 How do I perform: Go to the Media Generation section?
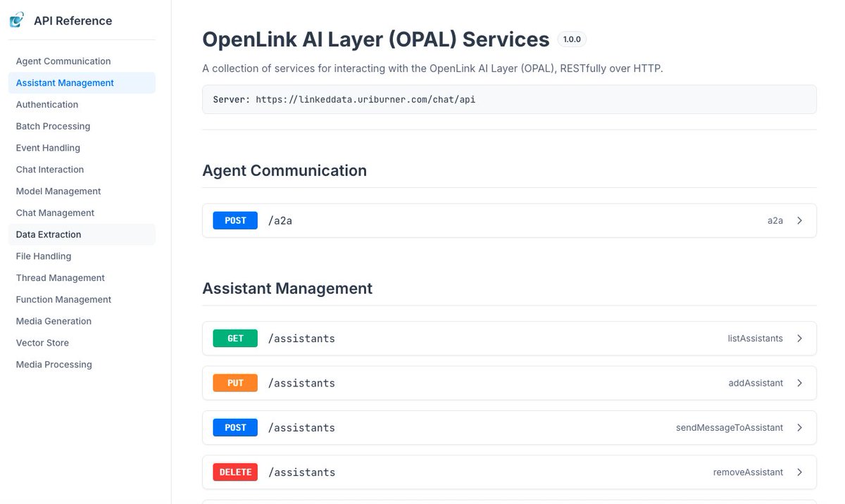(x=54, y=321)
